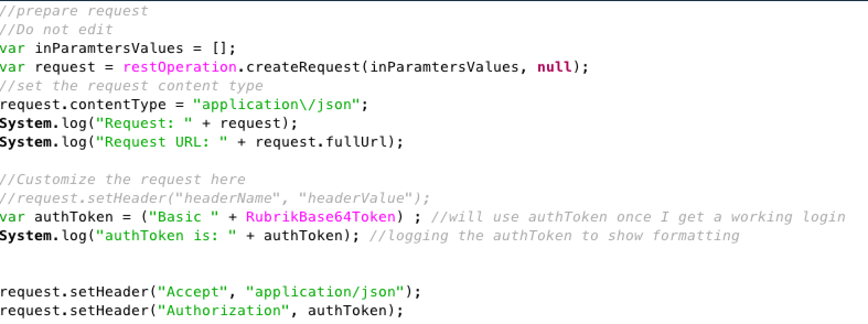Viewport: 868px width, 324px height.
Task: Click the working login comment text
Action: click(638, 217)
